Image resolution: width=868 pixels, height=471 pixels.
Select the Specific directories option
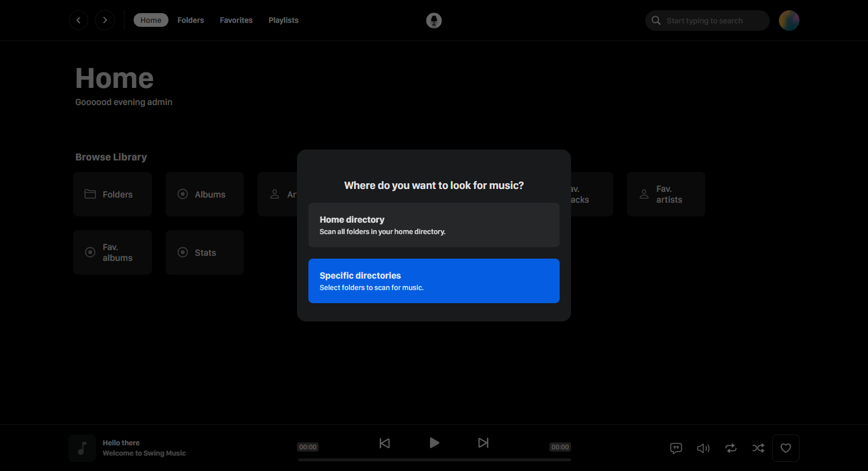click(x=434, y=281)
